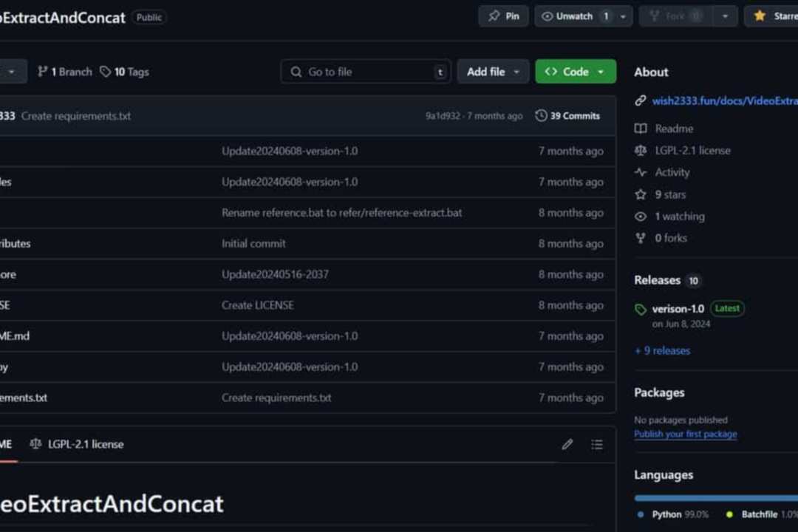This screenshot has width=798, height=532.
Task: Open the README outline list icon
Action: click(597, 444)
